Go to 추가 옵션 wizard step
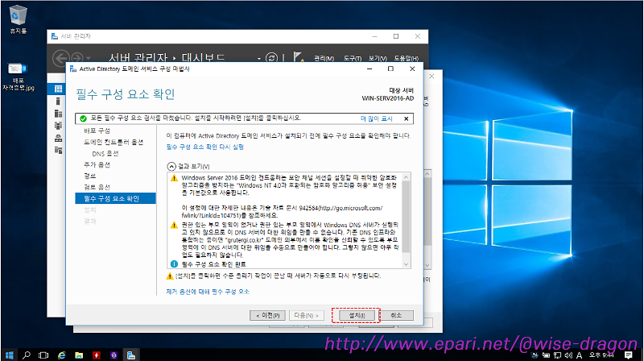Screen dimensions: 644x361 click(x=97, y=165)
